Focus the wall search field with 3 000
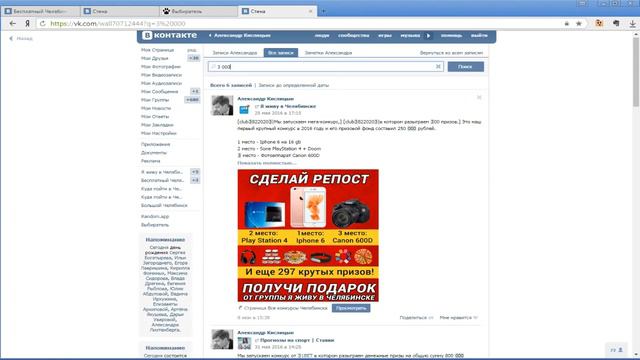 325,67
